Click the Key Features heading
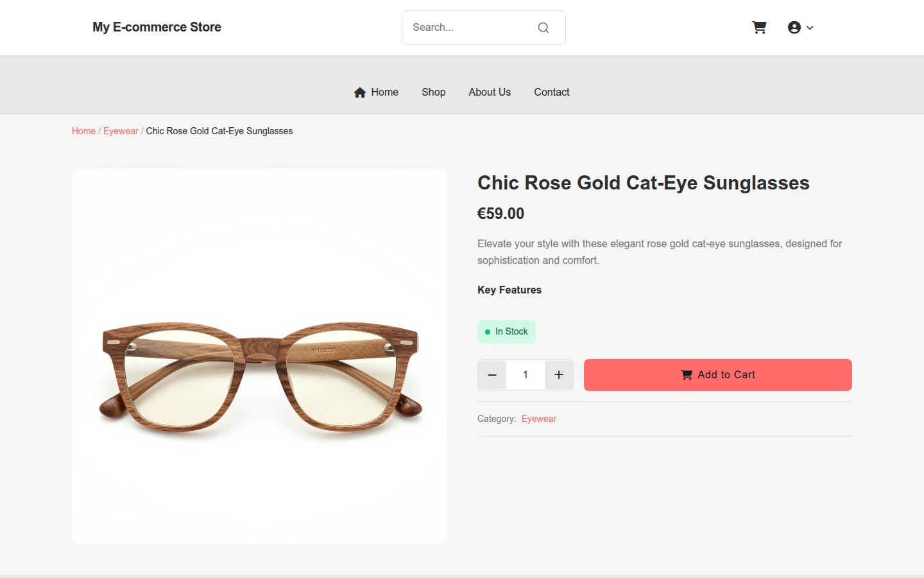Image resolution: width=924 pixels, height=578 pixels. coord(509,290)
